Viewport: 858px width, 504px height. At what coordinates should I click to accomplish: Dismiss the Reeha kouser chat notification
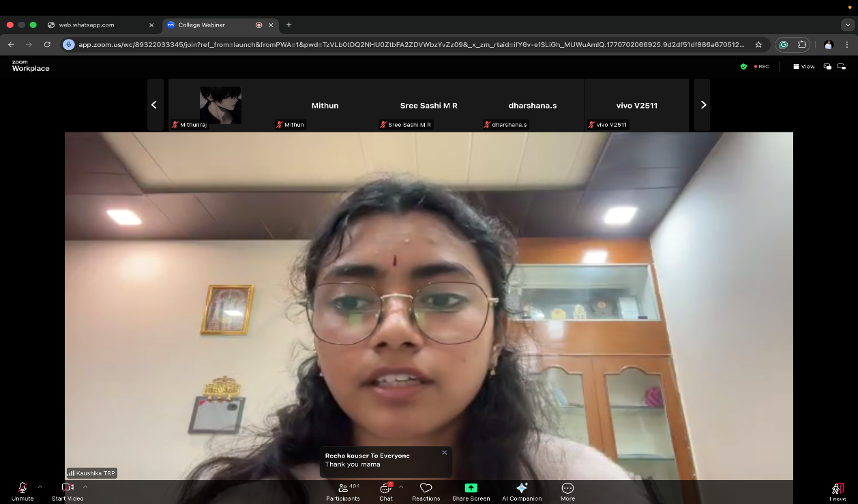(445, 452)
